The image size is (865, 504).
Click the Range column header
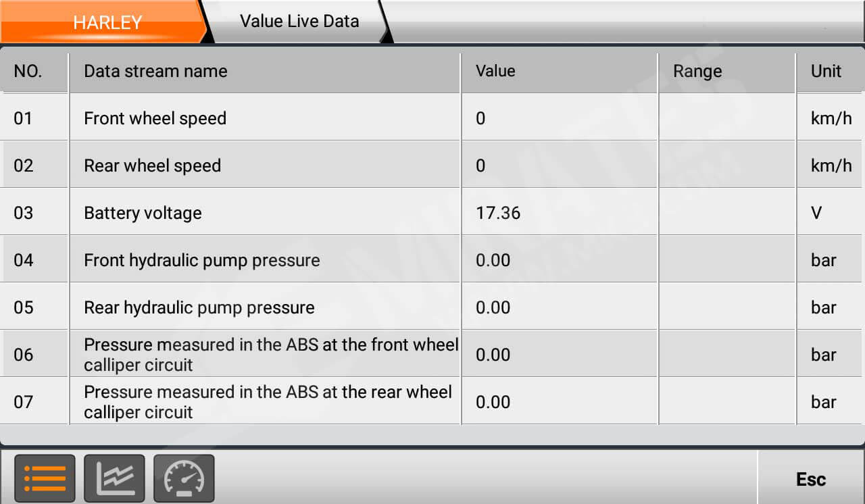point(697,70)
